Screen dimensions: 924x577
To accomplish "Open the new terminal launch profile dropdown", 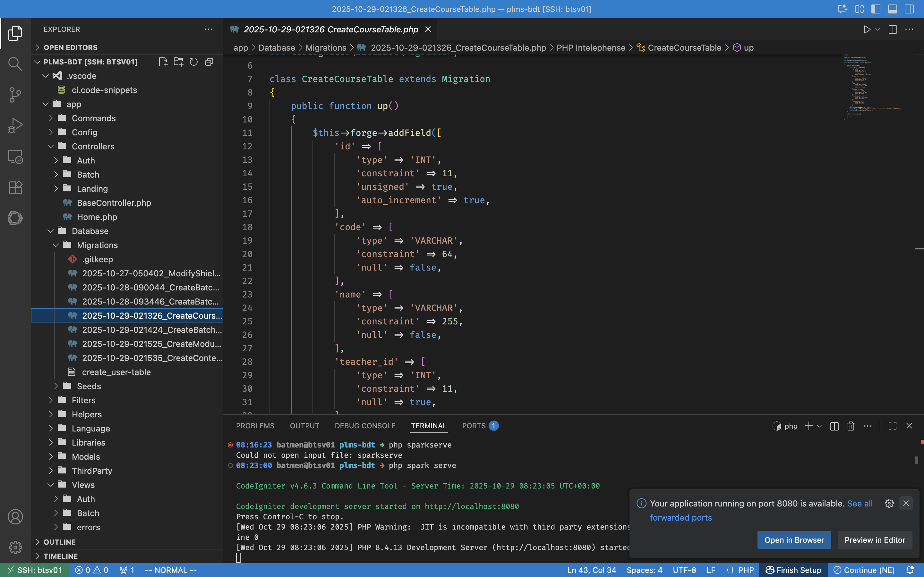I will coord(819,426).
